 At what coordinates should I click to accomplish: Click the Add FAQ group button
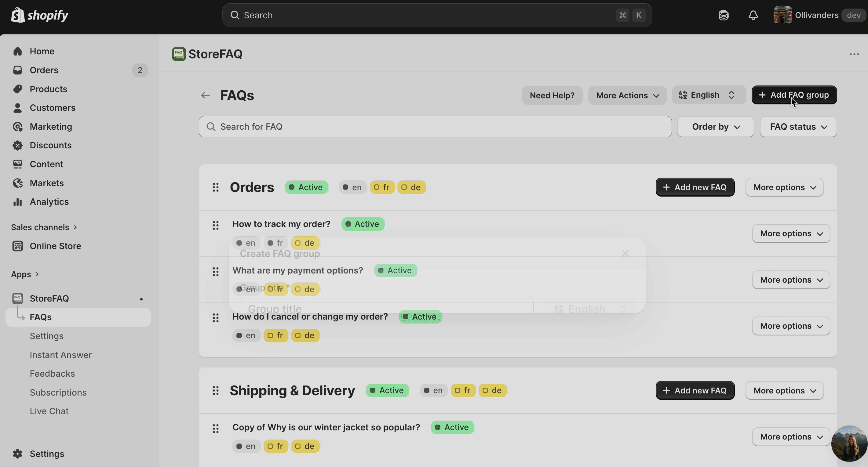pyautogui.click(x=794, y=95)
